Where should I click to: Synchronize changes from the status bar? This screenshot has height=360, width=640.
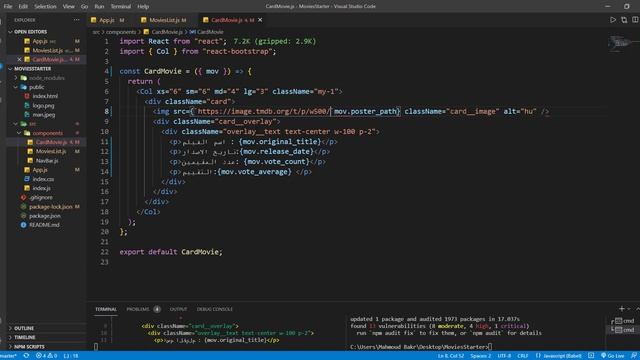26,356
